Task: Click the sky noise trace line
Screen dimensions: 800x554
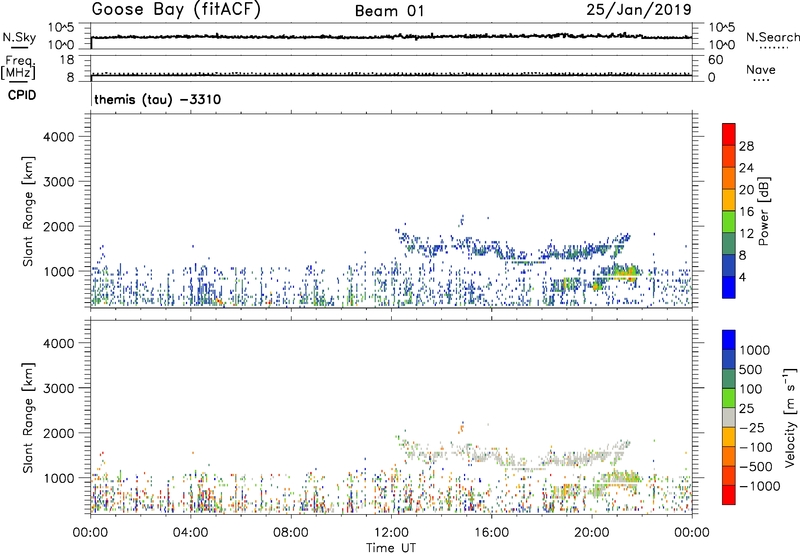Action: [x=391, y=36]
